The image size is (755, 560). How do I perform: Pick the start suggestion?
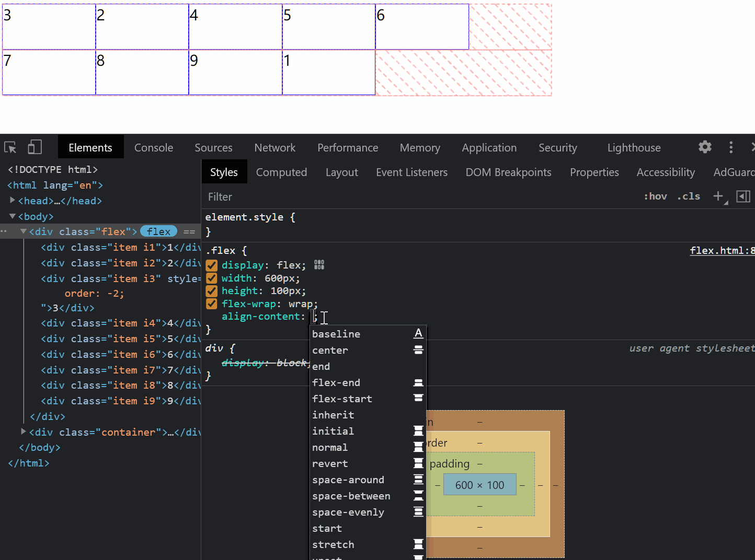point(368,528)
